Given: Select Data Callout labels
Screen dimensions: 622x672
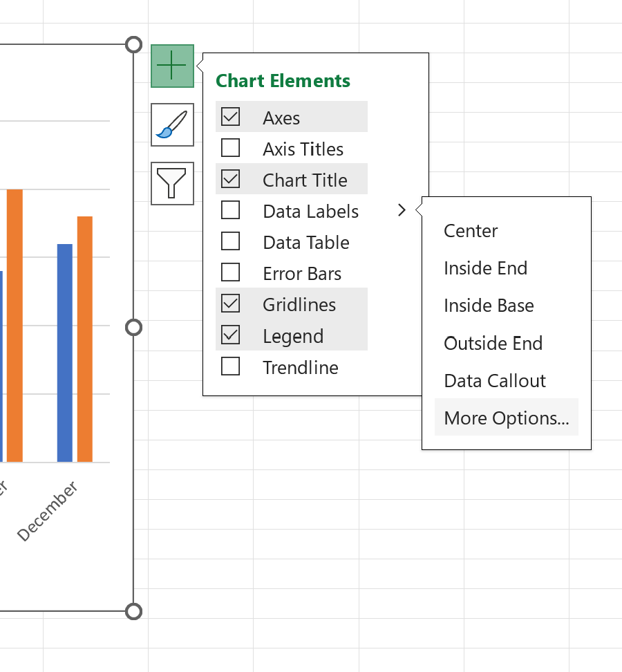Looking at the screenshot, I should tap(494, 380).
